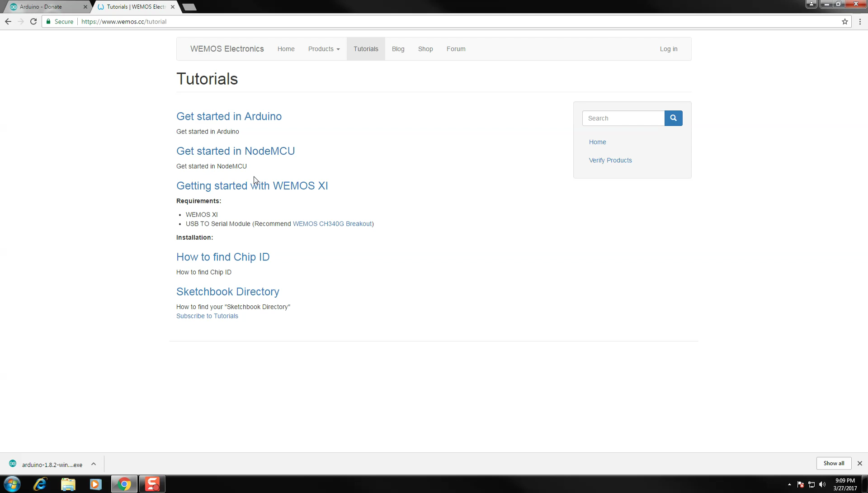Launch Windows Media Player from taskbar

[x=95, y=484]
